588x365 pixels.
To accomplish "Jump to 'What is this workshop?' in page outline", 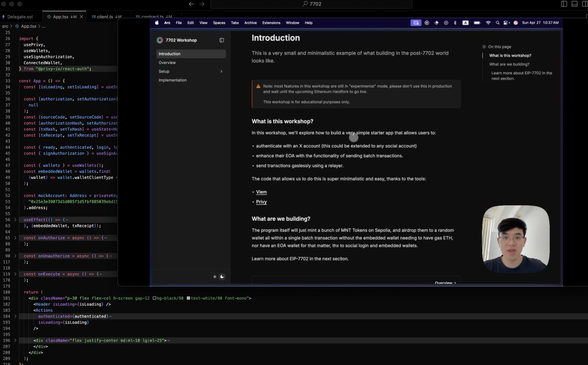I will pyautogui.click(x=510, y=55).
